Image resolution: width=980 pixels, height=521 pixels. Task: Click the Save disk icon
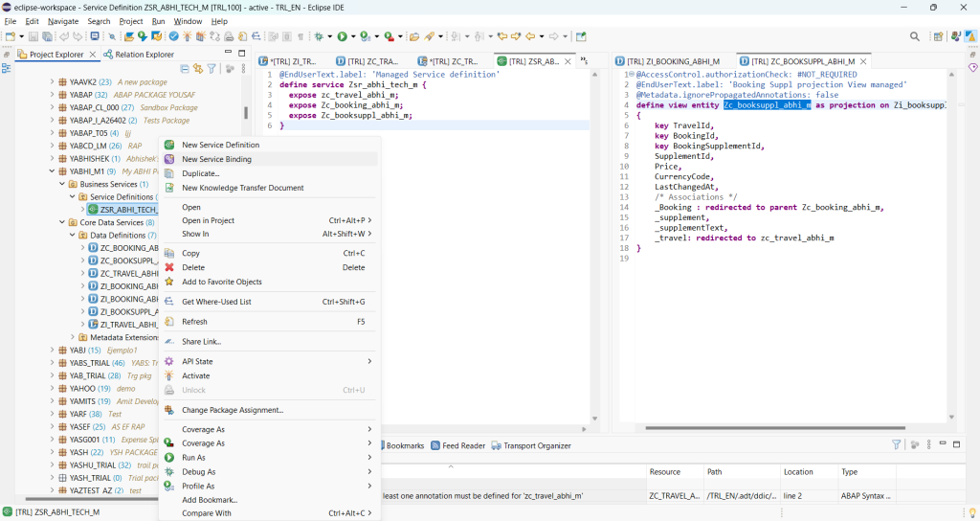(x=33, y=37)
